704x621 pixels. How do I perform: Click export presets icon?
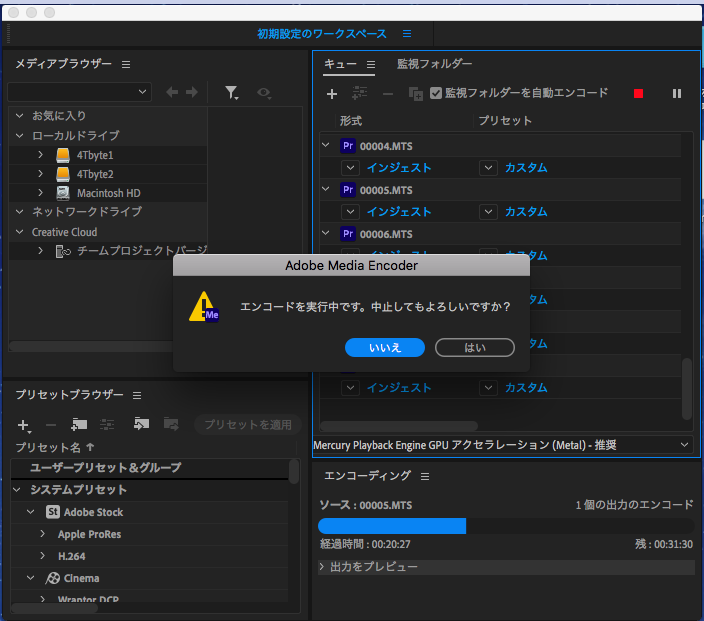coord(171,424)
